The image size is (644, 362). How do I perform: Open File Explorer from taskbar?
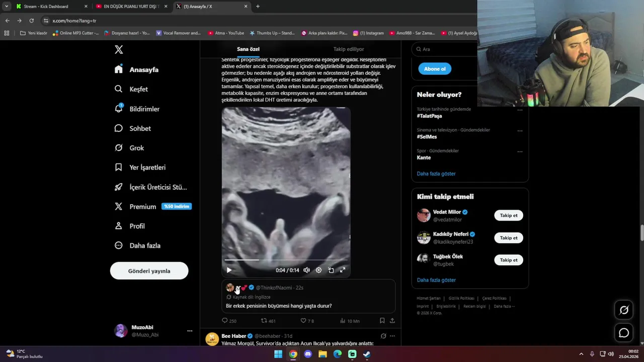click(323, 354)
